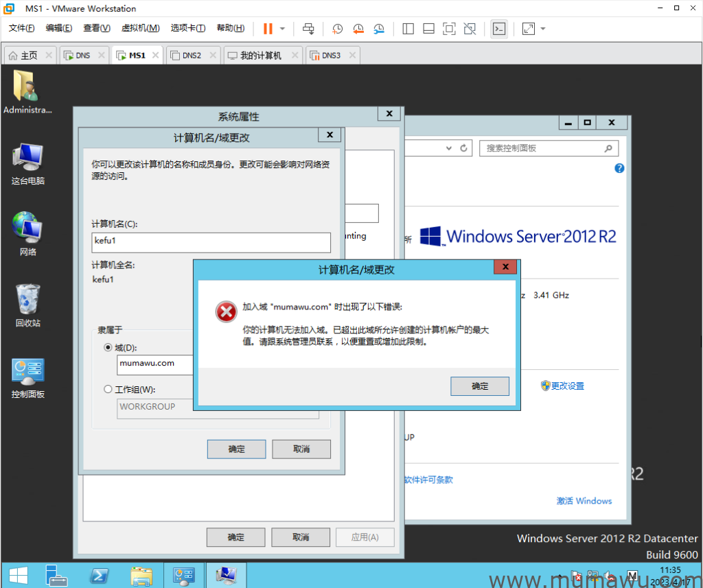703x588 pixels.
Task: Click 应用(A) in 系统属性 window
Action: point(365,537)
